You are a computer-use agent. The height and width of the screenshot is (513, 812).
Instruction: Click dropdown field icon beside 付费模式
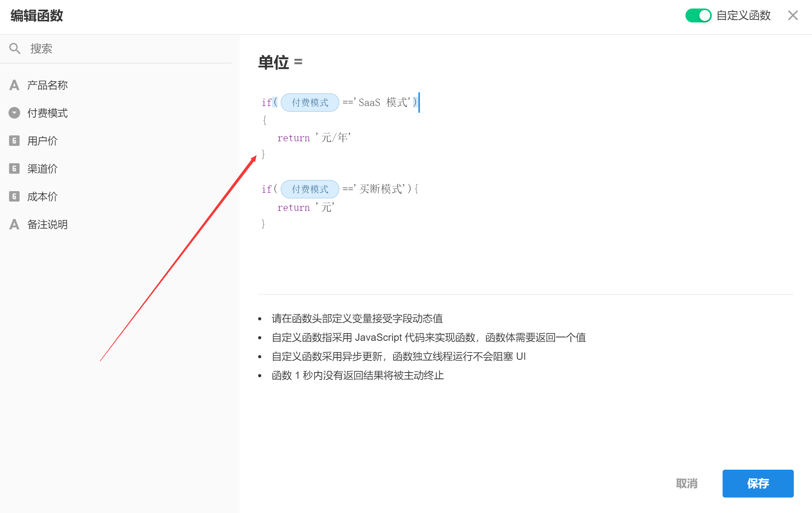tap(14, 113)
